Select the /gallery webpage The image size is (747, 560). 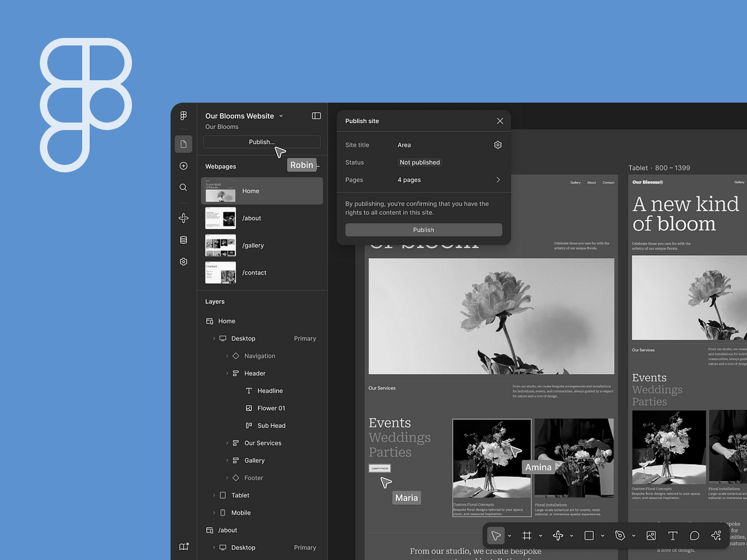pos(253,245)
